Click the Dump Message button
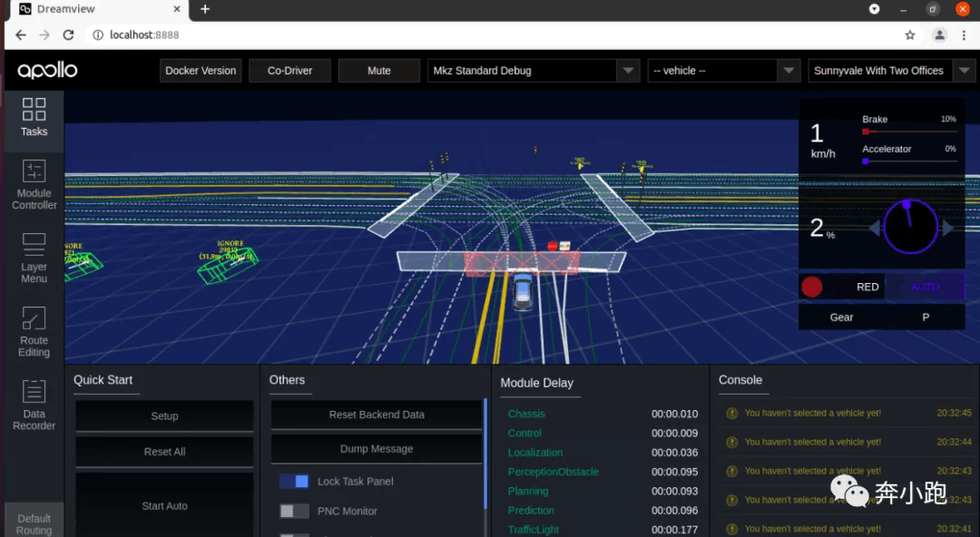This screenshot has height=537, width=980. (377, 449)
